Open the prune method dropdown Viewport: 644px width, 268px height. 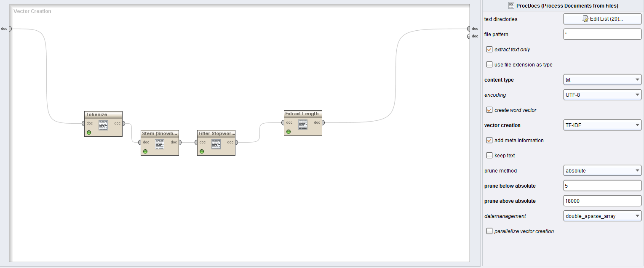coord(602,171)
